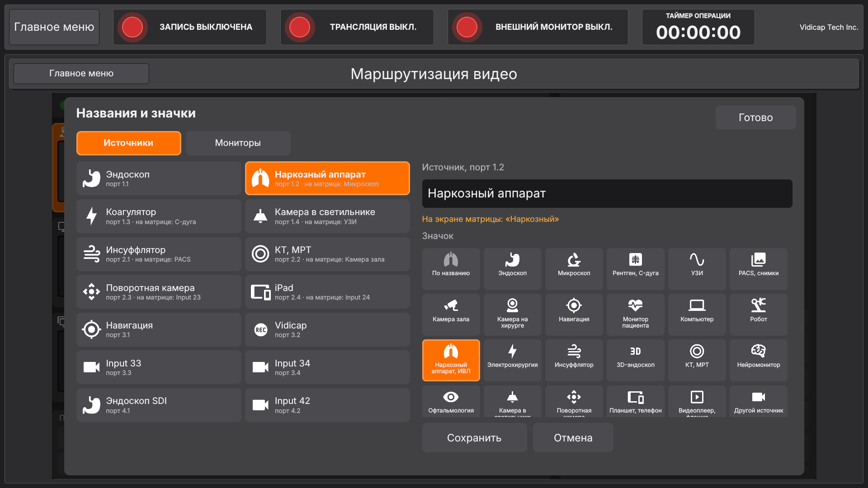Select the Компьютер laptop icon

[x=697, y=314]
